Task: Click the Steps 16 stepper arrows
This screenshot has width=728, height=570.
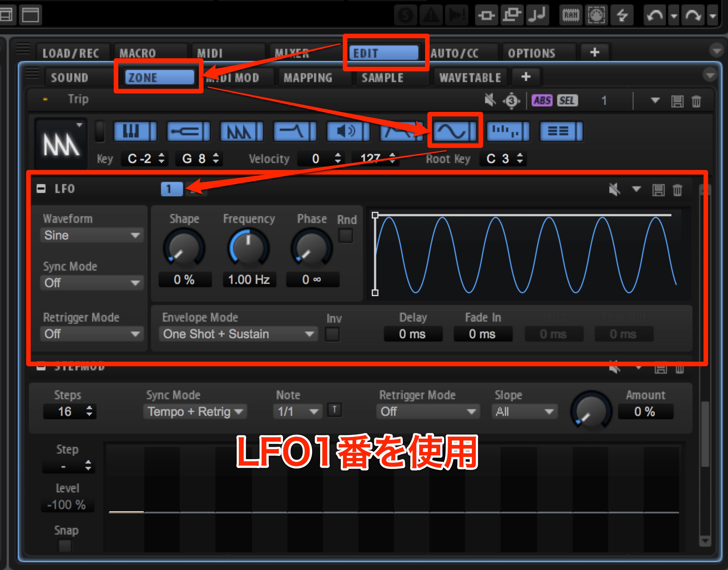Action: pyautogui.click(x=89, y=411)
